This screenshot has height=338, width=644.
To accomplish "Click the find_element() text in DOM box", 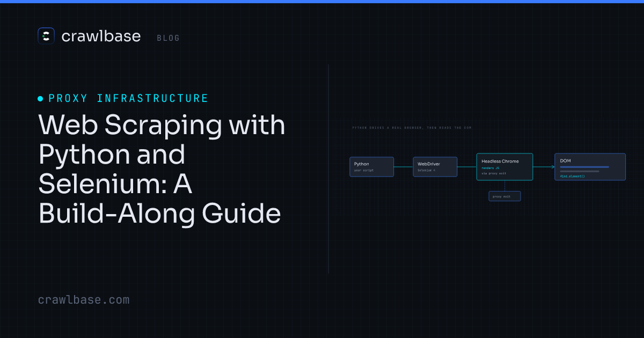I will point(572,176).
